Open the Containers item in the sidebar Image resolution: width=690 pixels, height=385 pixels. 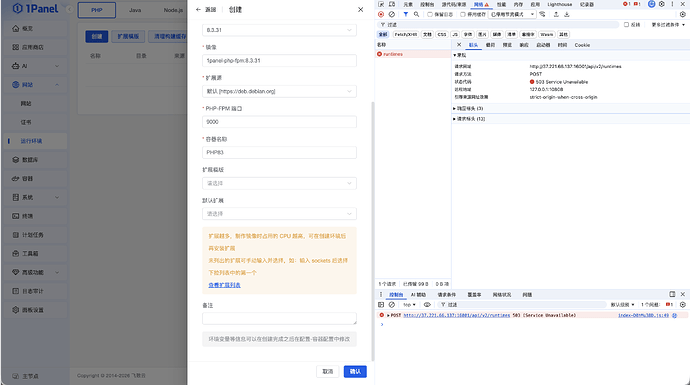coord(35,179)
